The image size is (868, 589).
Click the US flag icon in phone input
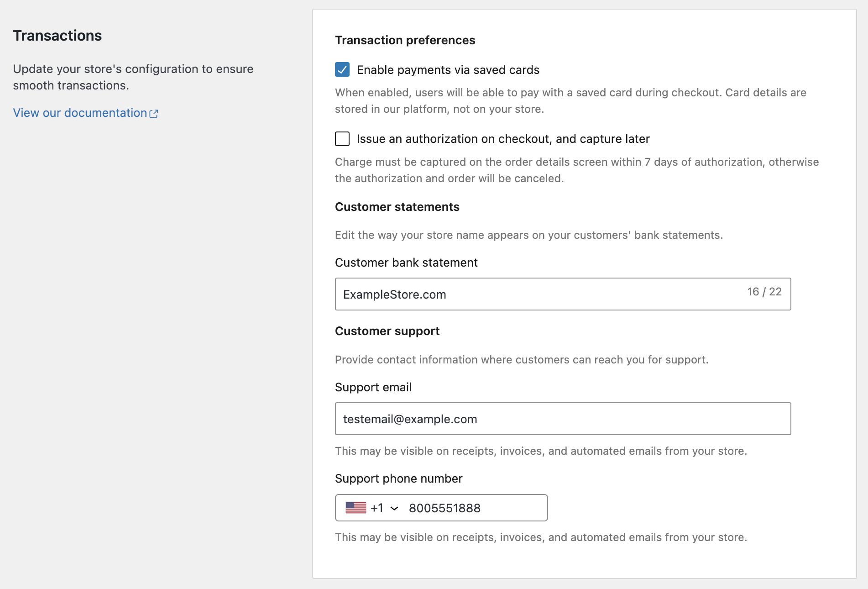356,507
